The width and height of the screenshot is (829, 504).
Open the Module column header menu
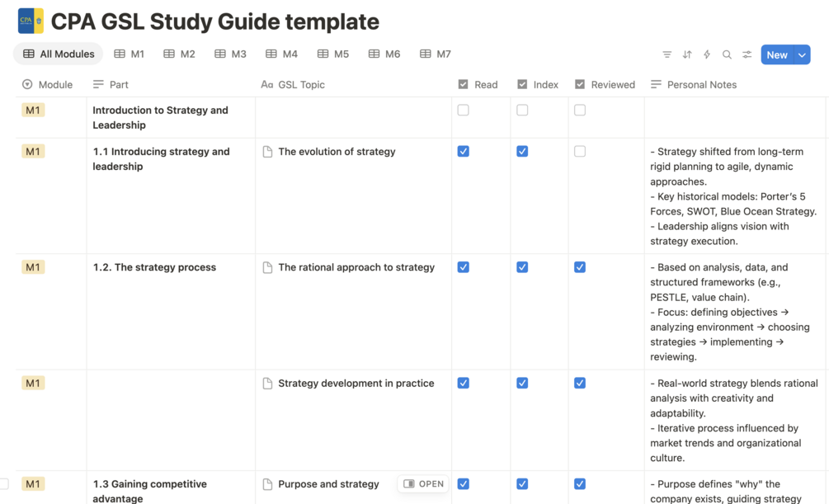48,84
